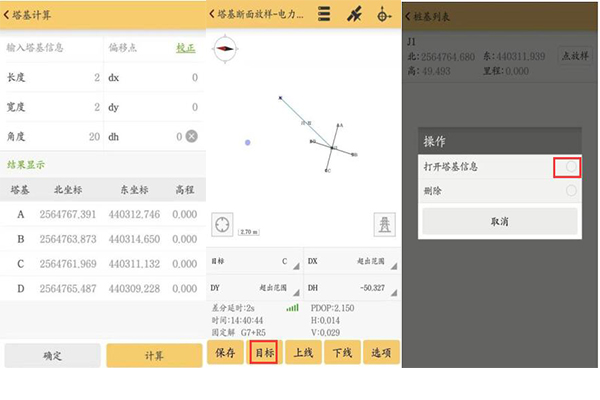Open the 上线 tab in bottom bar
Image resolution: width=600 pixels, height=400 pixels.
303,353
